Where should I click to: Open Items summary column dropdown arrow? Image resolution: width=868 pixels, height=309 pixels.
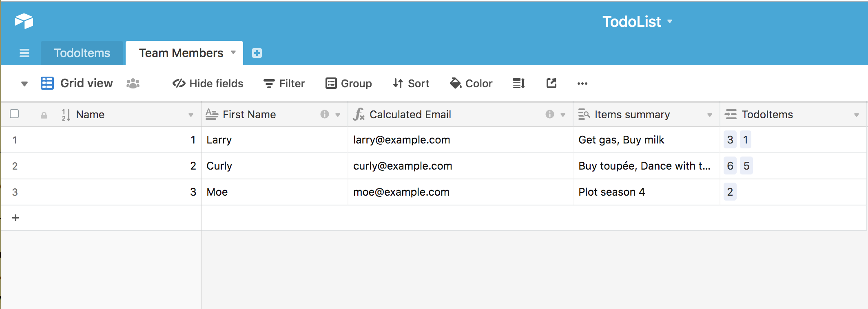(709, 115)
